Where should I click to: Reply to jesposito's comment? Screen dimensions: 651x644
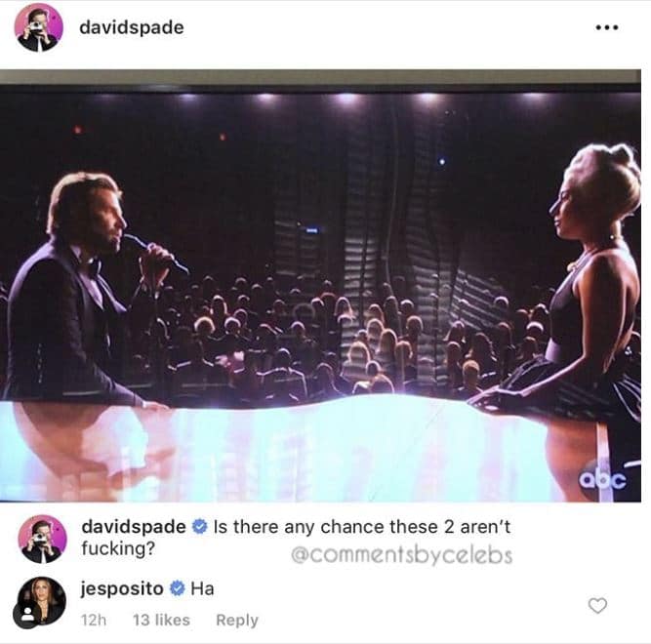click(237, 620)
